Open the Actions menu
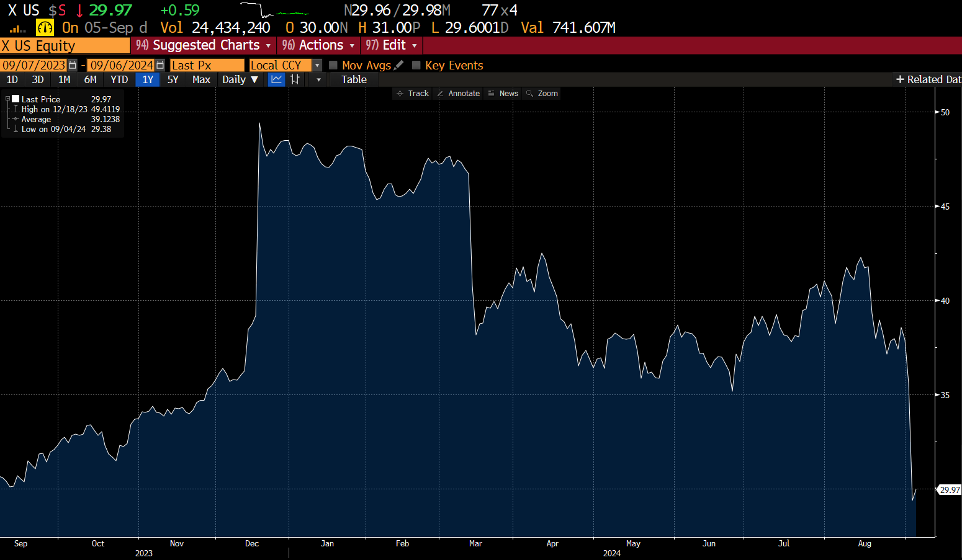This screenshot has height=560, width=962. pos(318,45)
